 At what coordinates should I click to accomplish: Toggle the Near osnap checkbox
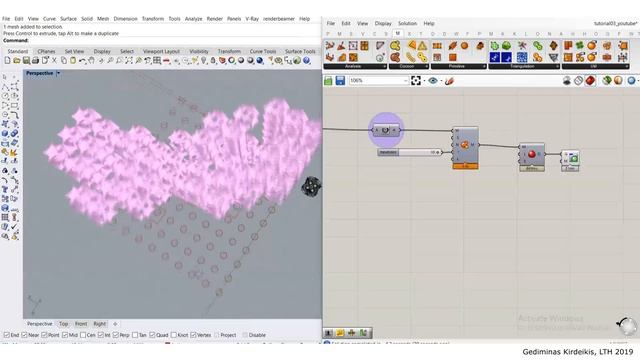pyautogui.click(x=24, y=335)
